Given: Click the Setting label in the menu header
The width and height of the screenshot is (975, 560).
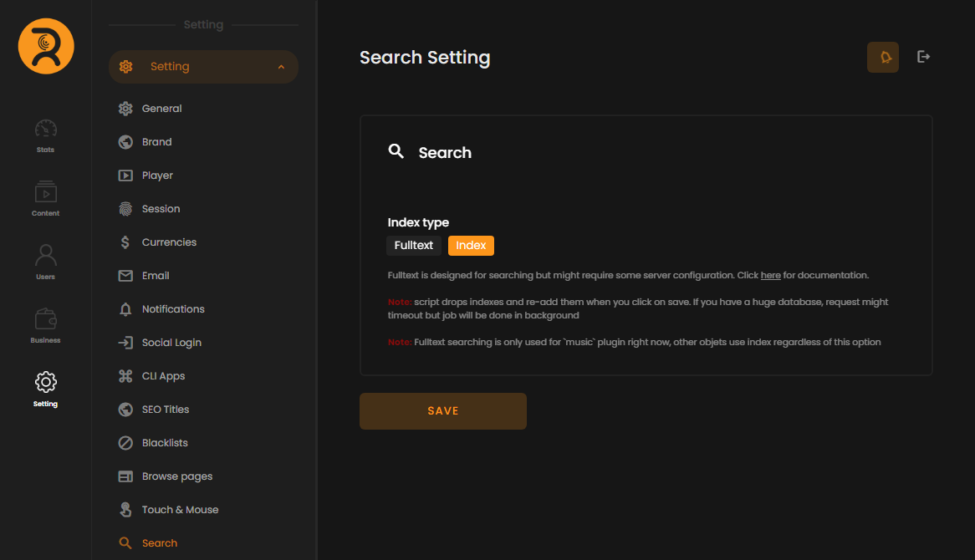Looking at the screenshot, I should 170,67.
